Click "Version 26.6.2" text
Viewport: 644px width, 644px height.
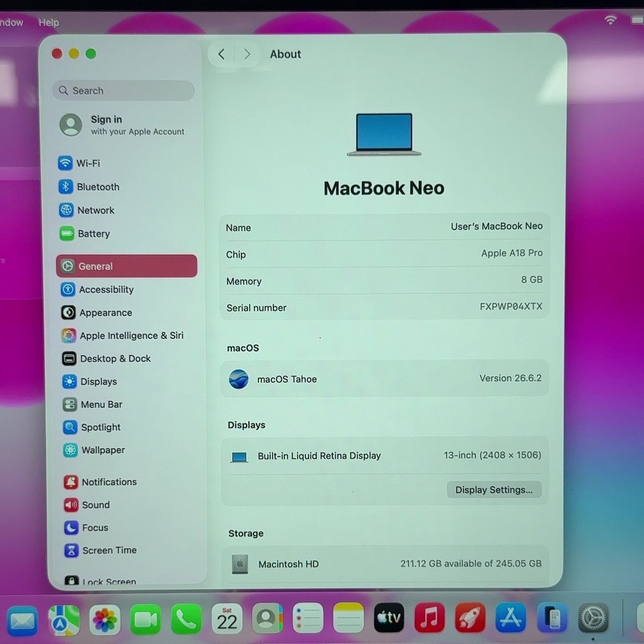coord(510,378)
